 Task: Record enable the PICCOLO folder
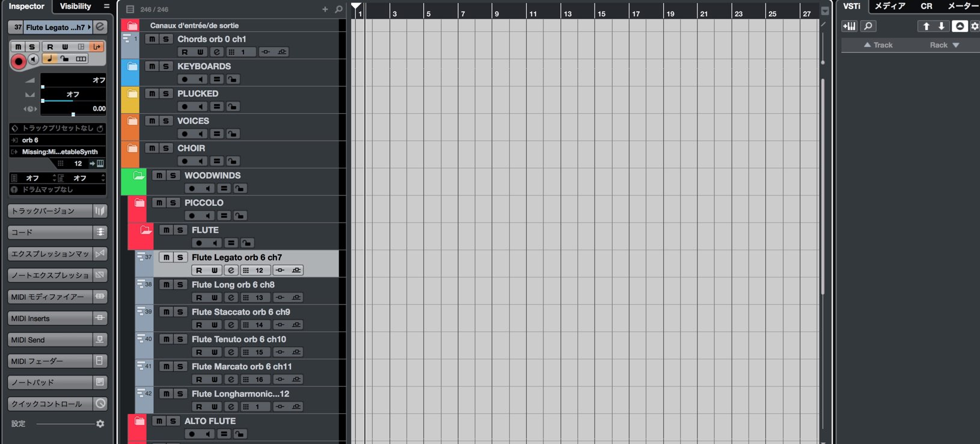click(192, 216)
